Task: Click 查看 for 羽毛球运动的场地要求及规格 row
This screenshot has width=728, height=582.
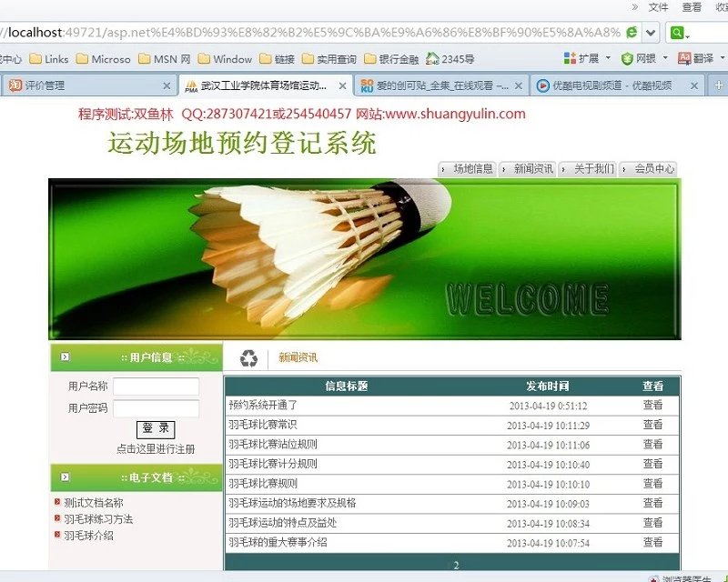Action: click(x=652, y=503)
